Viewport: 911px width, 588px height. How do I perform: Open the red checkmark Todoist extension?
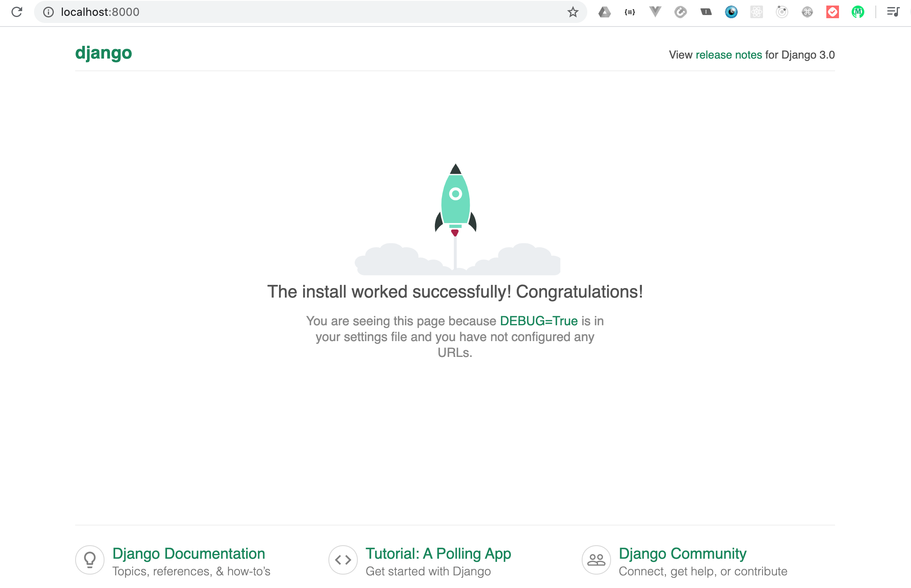click(x=832, y=12)
